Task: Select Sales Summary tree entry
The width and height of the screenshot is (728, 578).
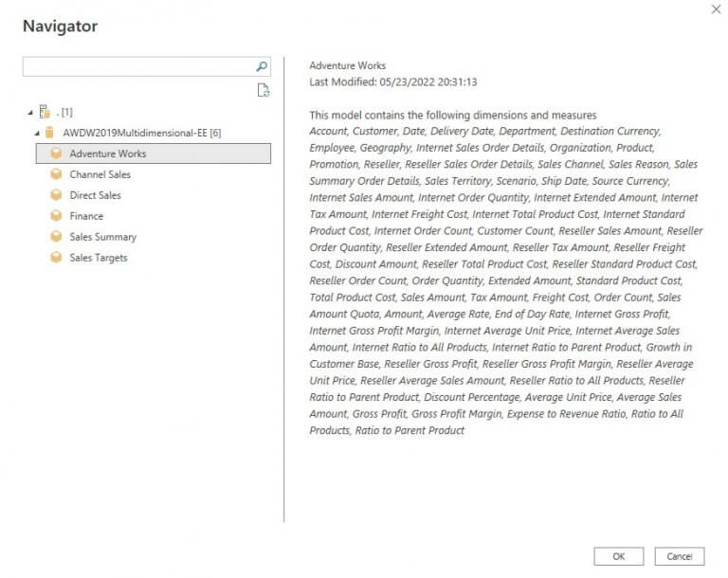Action: pos(103,237)
